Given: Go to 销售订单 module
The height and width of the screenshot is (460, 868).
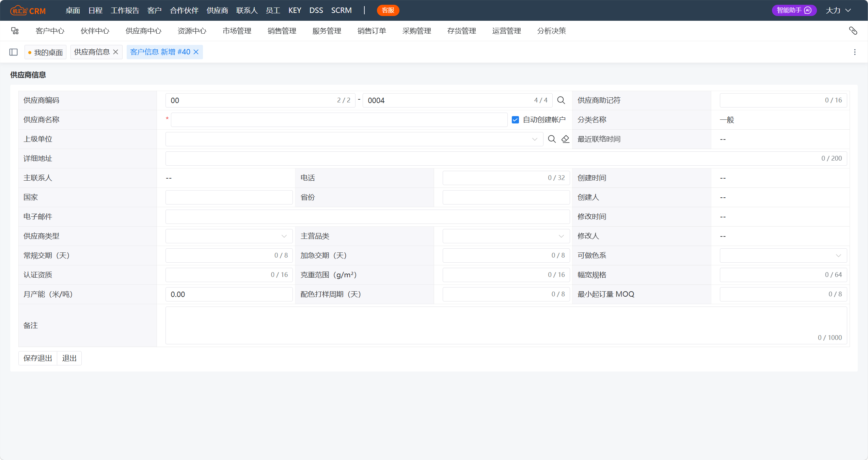Looking at the screenshot, I should tap(372, 31).
